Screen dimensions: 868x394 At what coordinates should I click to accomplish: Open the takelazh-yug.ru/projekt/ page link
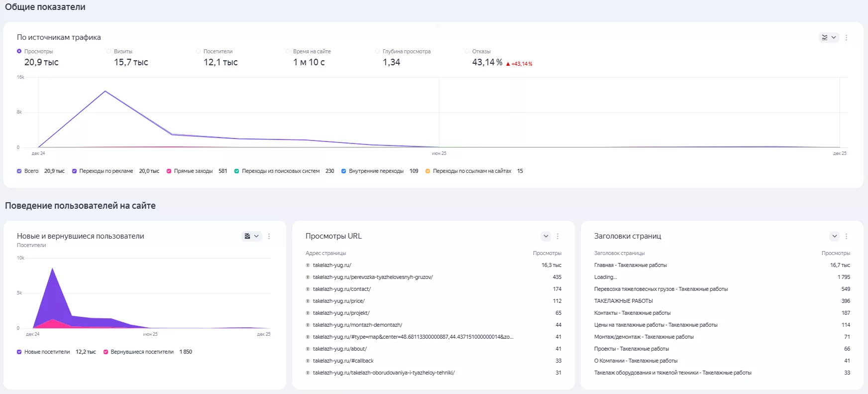341,313
